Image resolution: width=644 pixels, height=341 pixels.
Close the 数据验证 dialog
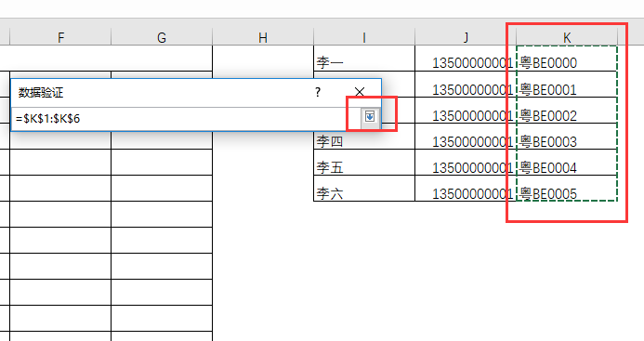360,92
